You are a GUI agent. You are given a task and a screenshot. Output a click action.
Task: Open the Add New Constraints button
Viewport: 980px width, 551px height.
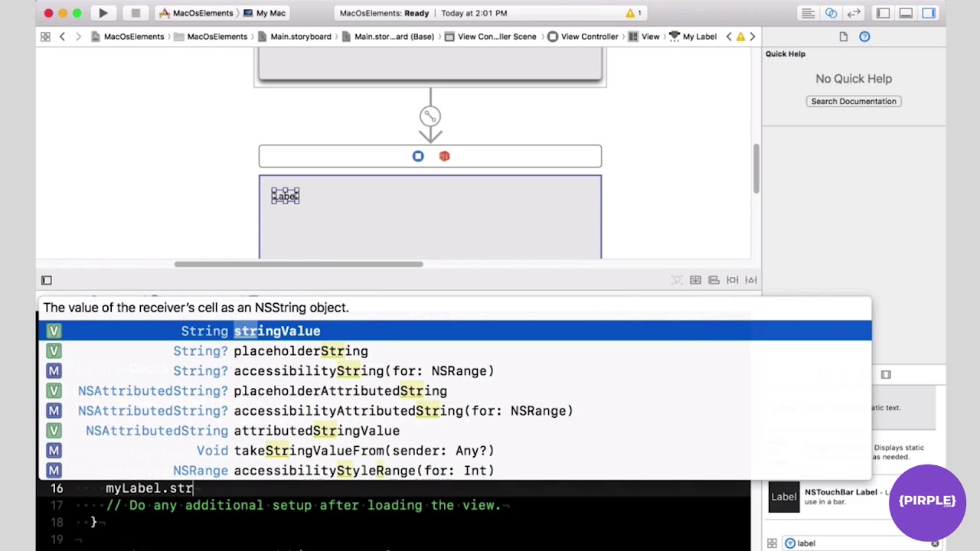coord(733,280)
